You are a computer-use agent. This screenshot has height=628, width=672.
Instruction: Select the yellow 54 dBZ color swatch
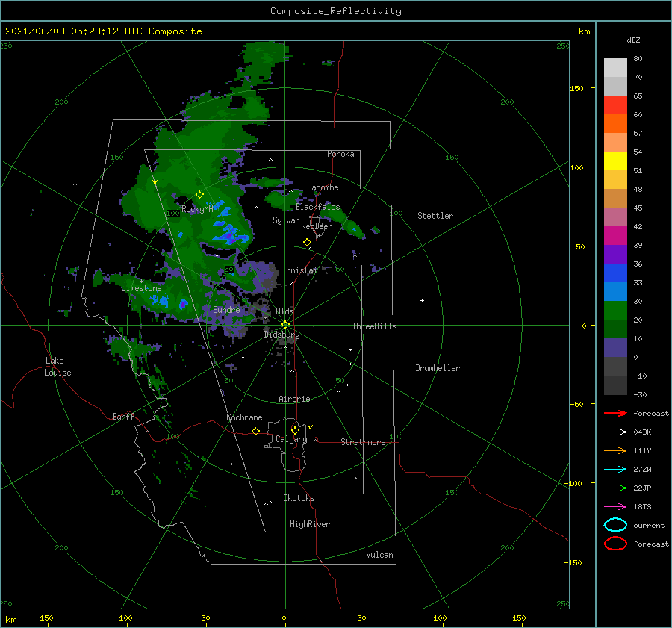tap(615, 161)
